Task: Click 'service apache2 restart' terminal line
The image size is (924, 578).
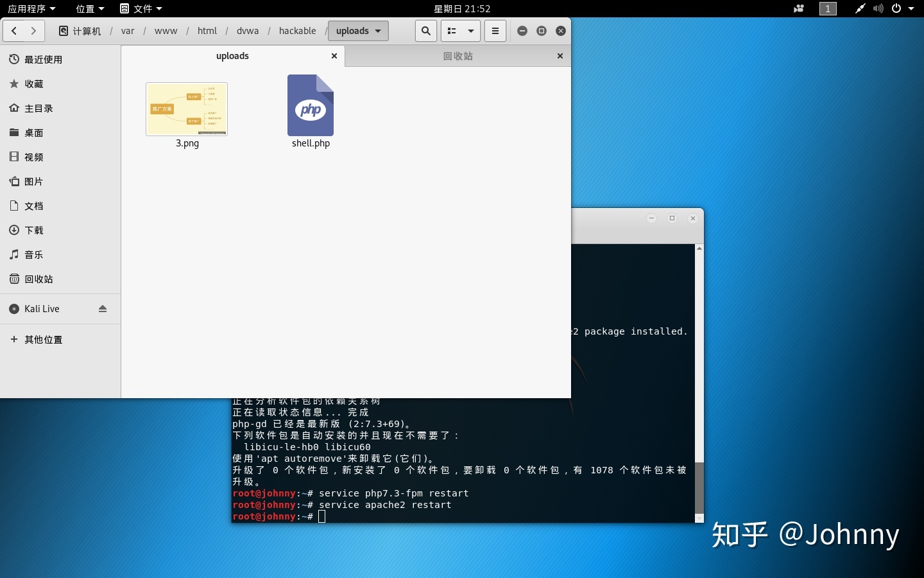Action: point(385,505)
